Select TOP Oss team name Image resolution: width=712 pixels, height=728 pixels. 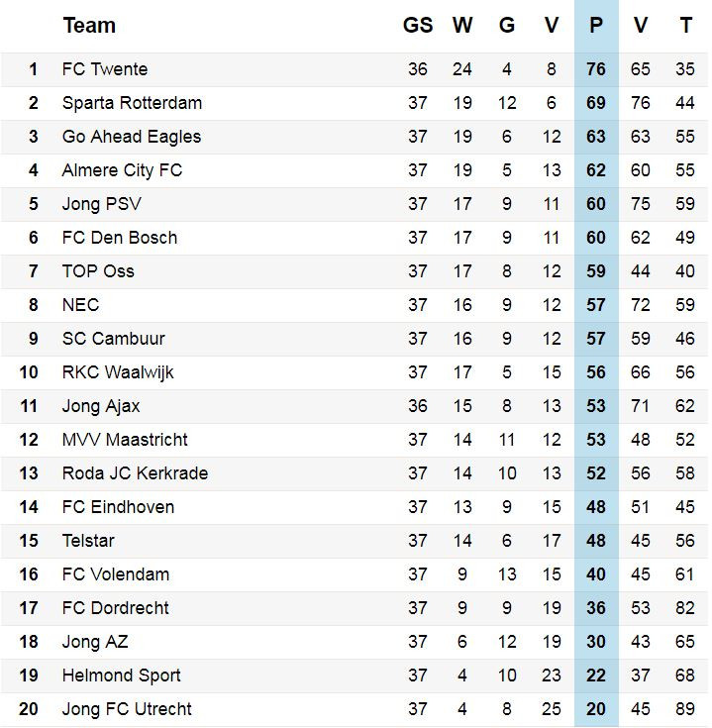tap(98, 271)
